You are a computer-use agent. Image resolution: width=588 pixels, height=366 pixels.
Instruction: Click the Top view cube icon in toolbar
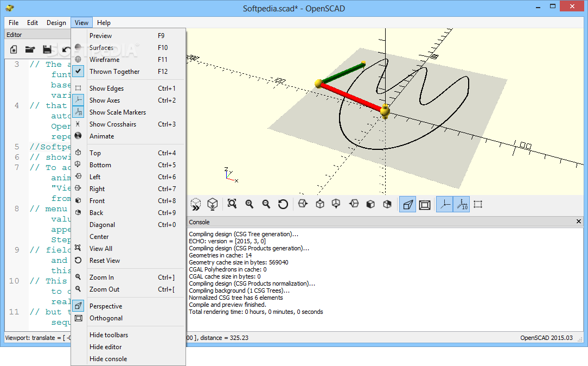320,204
